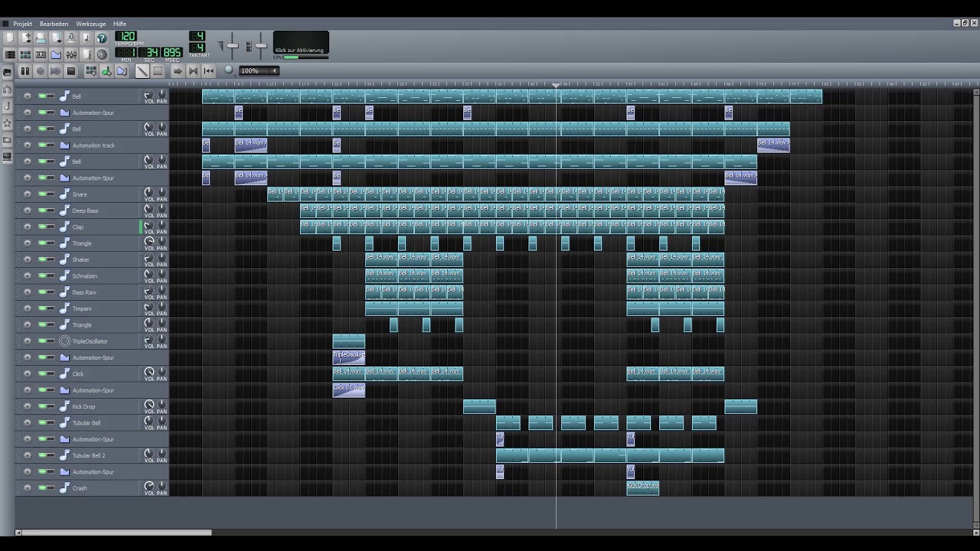This screenshot has width=980, height=551.
Task: Open the Piano Roll editor
Action: click(41, 54)
